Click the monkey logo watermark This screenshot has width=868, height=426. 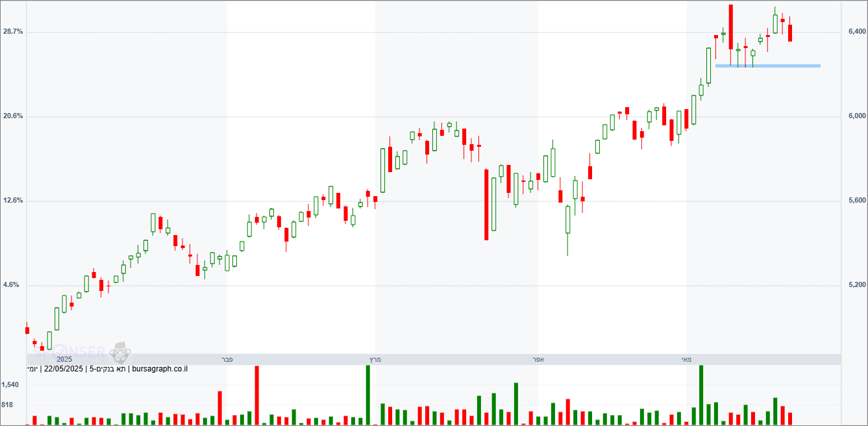[120, 353]
